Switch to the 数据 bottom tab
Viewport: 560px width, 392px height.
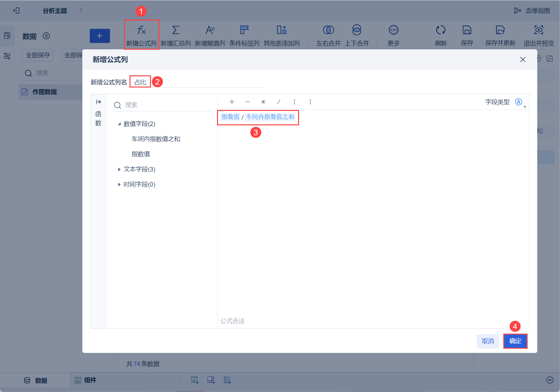tap(36, 380)
